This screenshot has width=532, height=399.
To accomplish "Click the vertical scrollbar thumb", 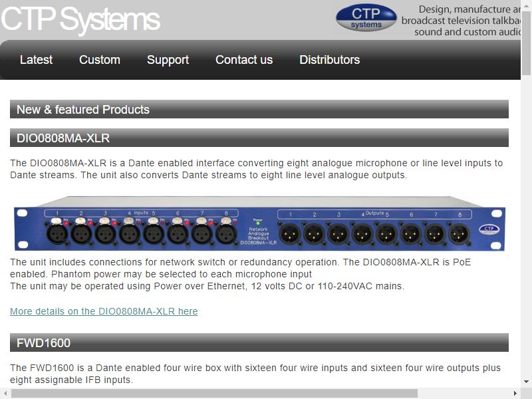I will pyautogui.click(x=526, y=43).
